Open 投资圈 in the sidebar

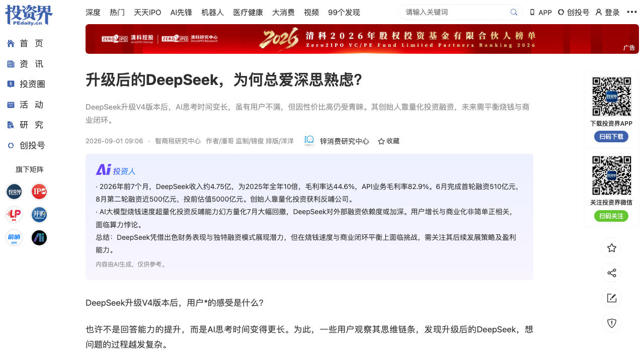(26, 84)
